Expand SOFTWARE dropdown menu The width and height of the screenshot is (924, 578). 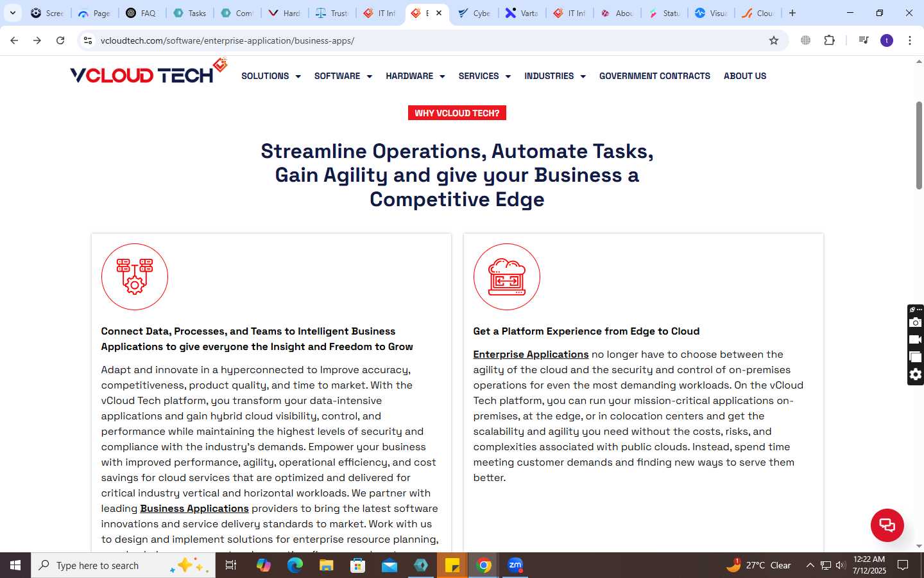pyautogui.click(x=343, y=76)
